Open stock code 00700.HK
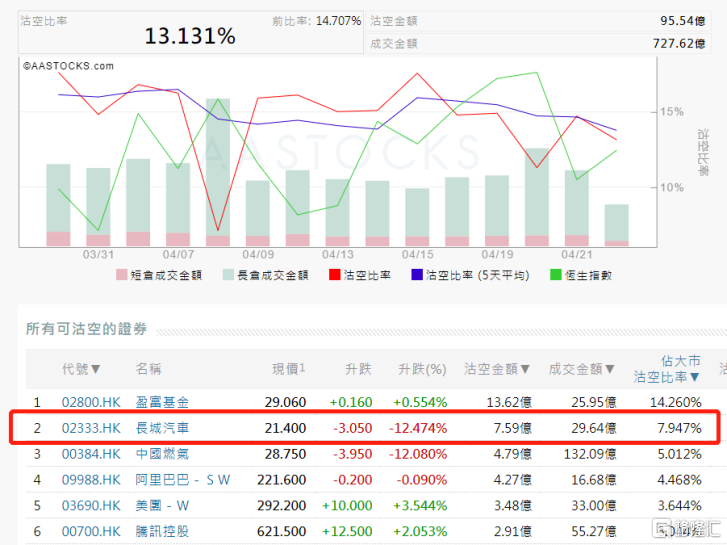Viewport: 727px width, 545px height. pyautogui.click(x=91, y=532)
